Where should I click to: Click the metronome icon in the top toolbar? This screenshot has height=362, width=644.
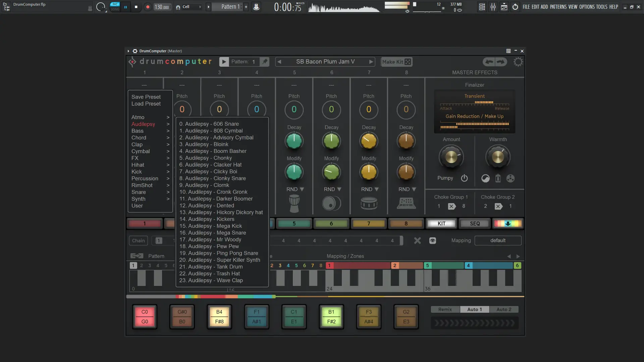click(256, 7)
